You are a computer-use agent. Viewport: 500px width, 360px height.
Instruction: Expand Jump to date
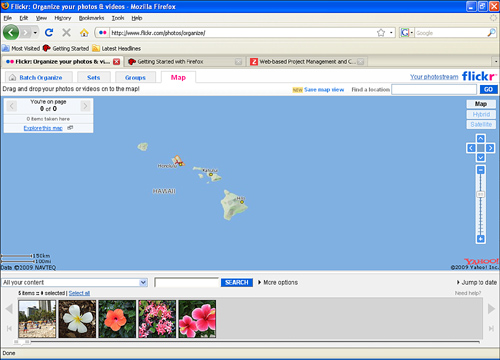click(x=477, y=282)
